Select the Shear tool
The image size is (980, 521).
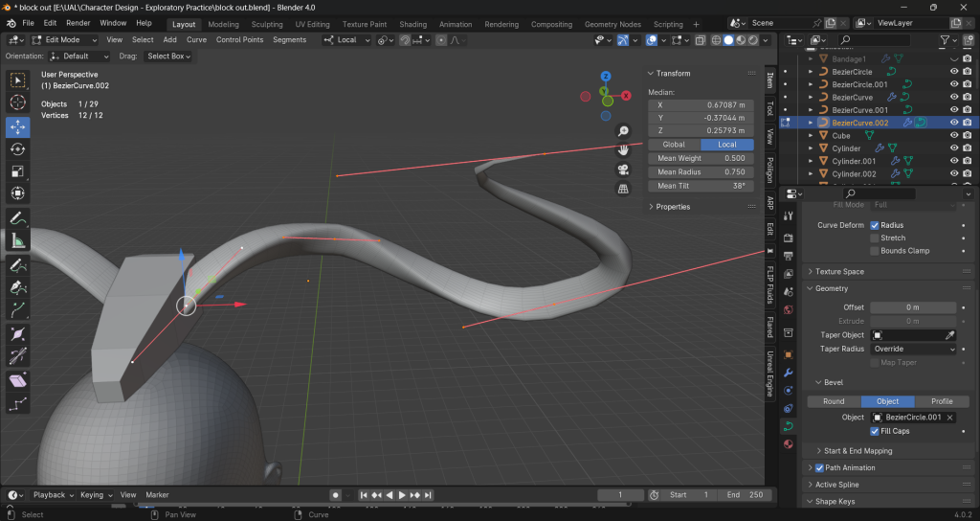coord(17,380)
